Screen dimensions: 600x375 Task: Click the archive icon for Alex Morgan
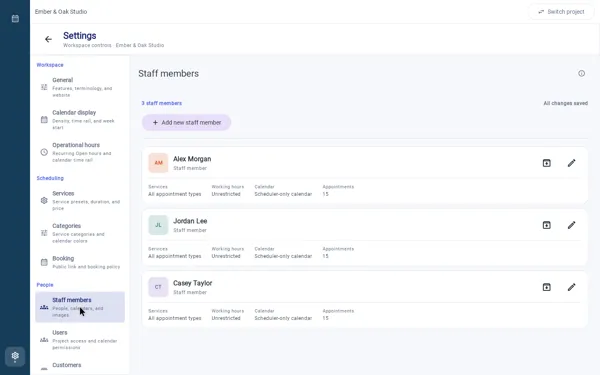click(546, 163)
